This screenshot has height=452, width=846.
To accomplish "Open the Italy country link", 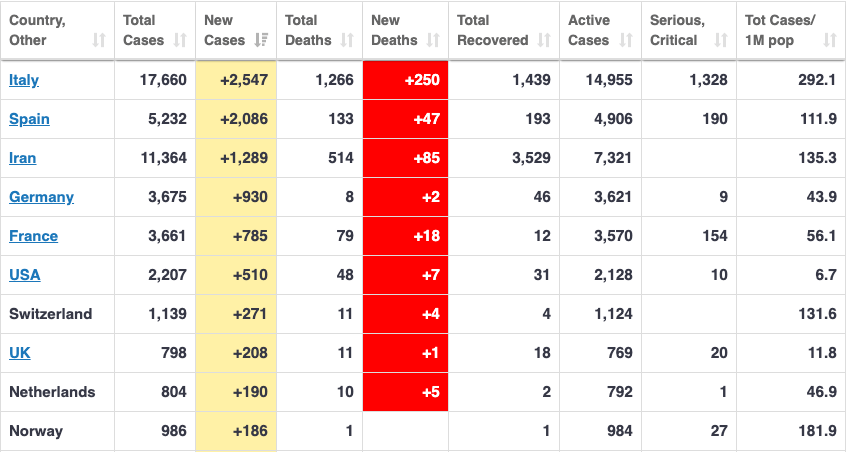I will pos(24,80).
